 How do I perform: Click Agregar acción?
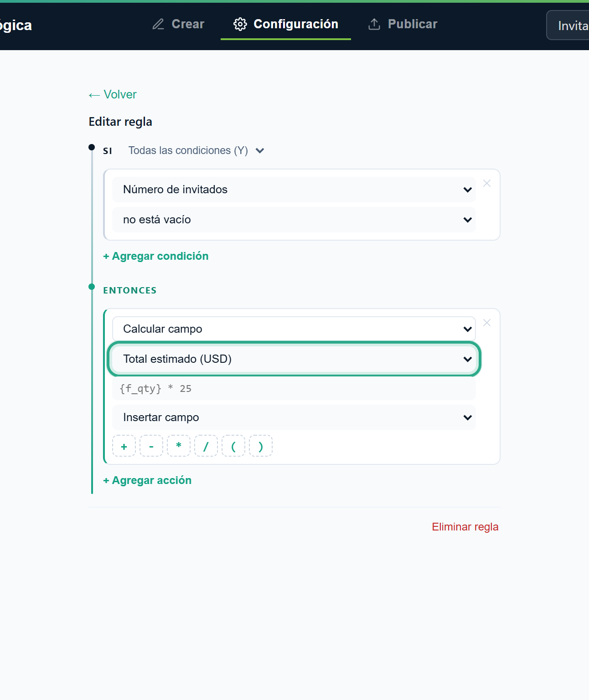(147, 480)
